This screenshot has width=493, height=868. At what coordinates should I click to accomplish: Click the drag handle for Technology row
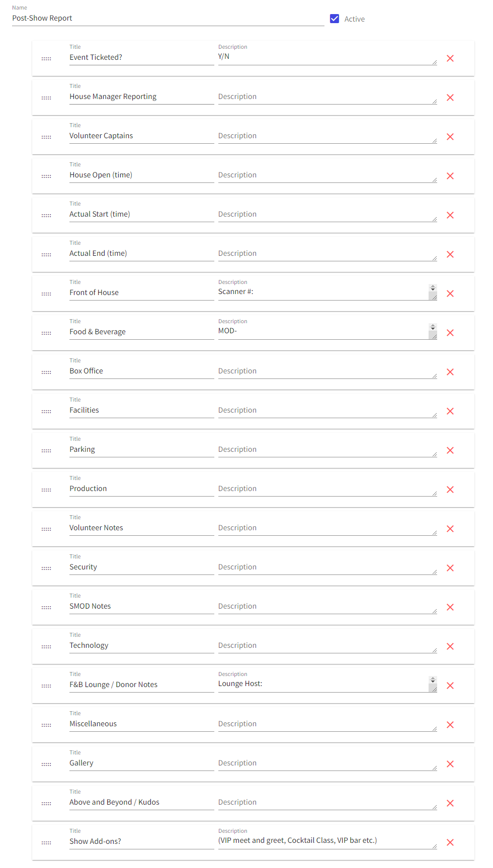point(46,647)
